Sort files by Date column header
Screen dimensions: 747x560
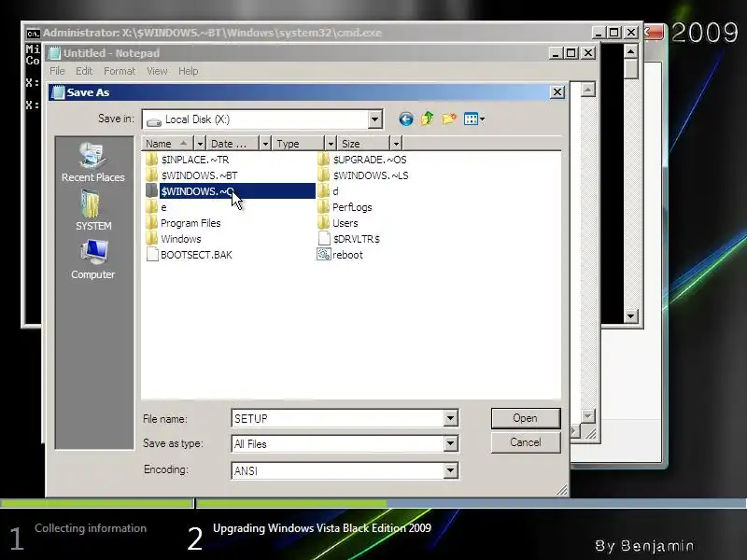point(233,144)
